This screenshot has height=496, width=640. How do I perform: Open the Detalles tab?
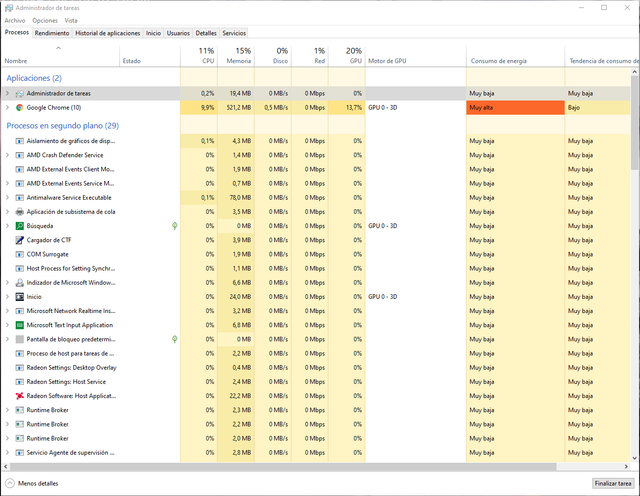point(206,33)
